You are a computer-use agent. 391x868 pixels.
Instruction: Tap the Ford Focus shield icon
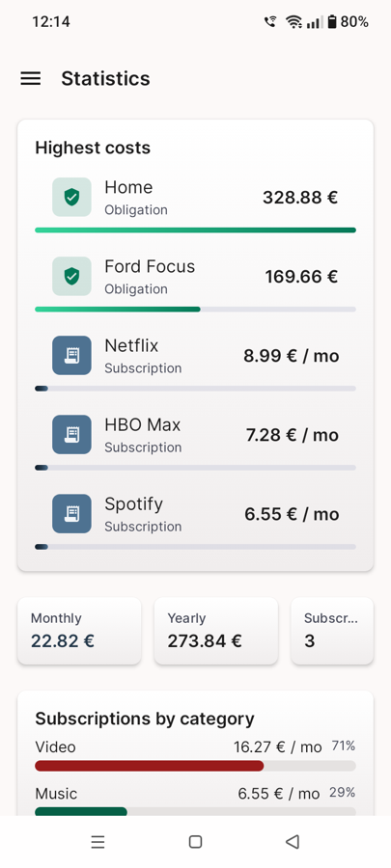pos(72,276)
